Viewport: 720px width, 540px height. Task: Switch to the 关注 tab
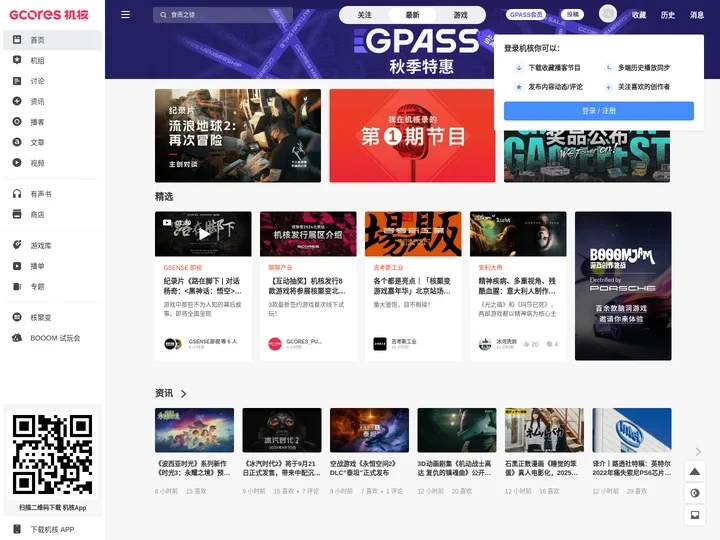tap(364, 15)
